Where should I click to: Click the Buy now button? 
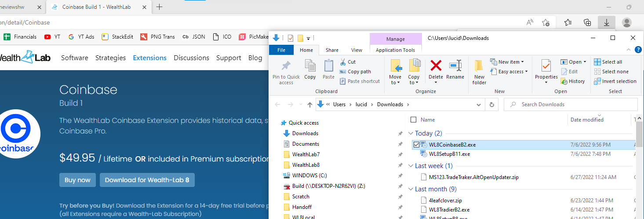coord(77,180)
